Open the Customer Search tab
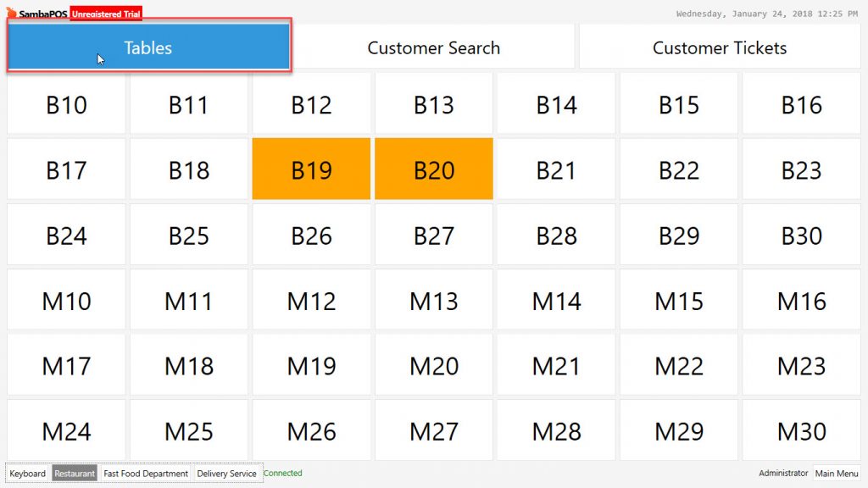 click(x=433, y=47)
